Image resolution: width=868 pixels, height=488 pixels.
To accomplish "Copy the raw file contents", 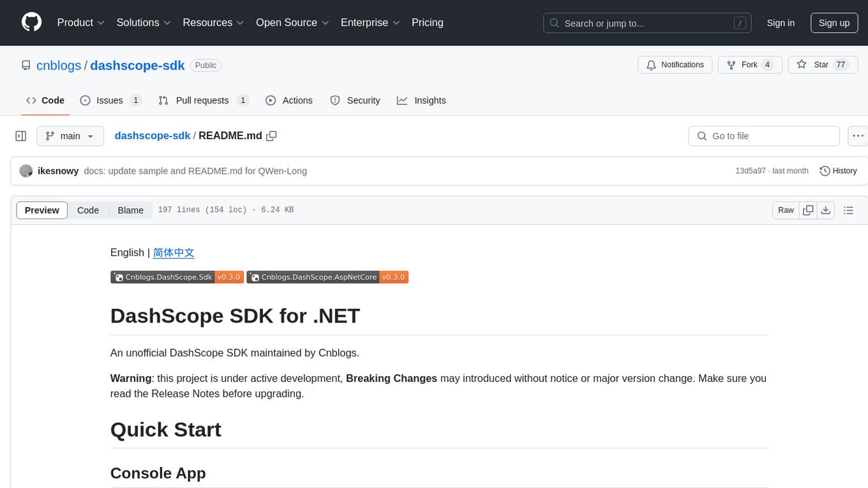I will (x=808, y=210).
